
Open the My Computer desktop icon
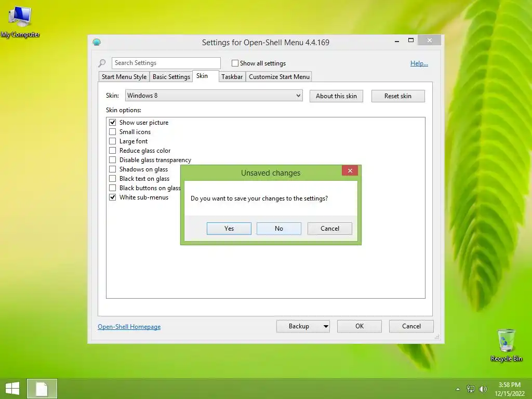[20, 22]
